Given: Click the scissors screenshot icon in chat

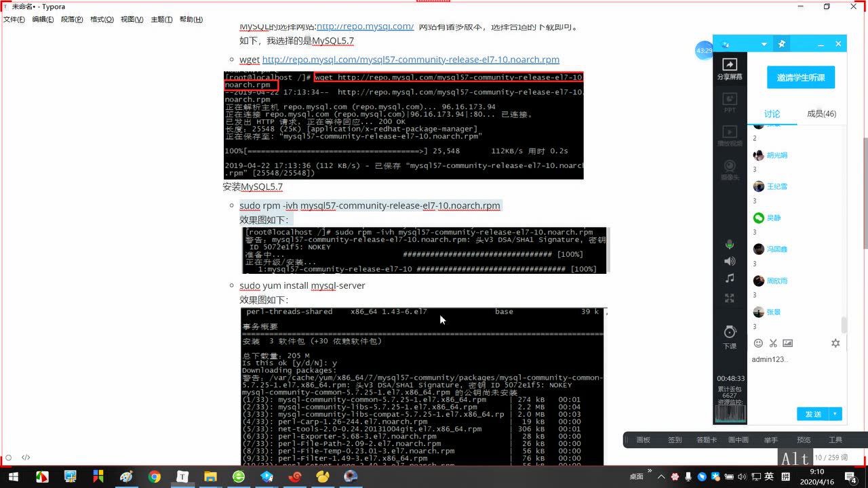Looking at the screenshot, I should pyautogui.click(x=773, y=344).
